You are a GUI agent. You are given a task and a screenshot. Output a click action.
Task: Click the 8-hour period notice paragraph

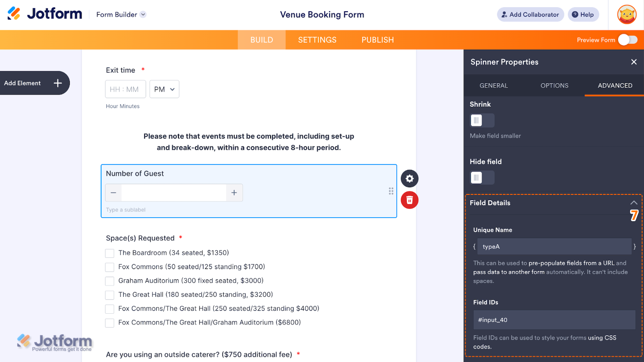click(x=249, y=142)
